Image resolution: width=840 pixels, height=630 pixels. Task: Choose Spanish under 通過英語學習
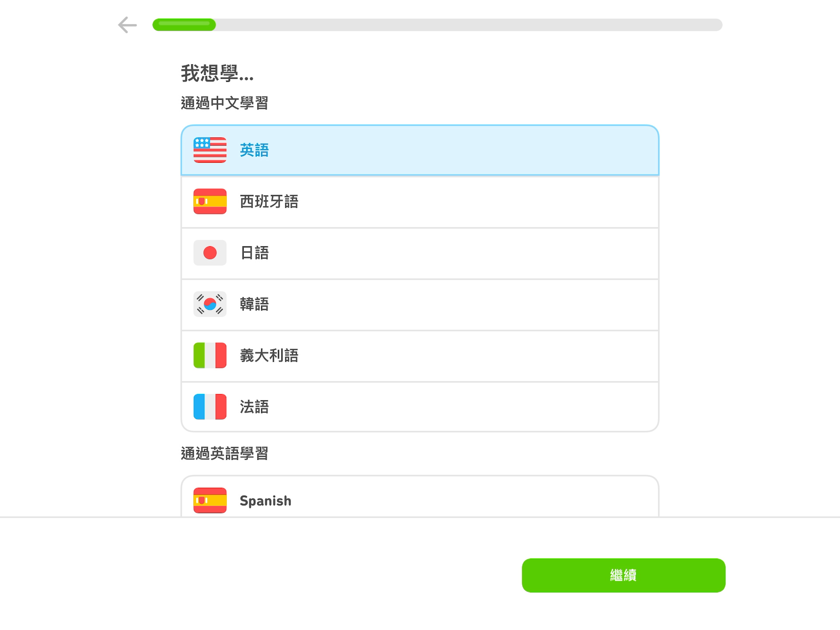pyautogui.click(x=420, y=497)
